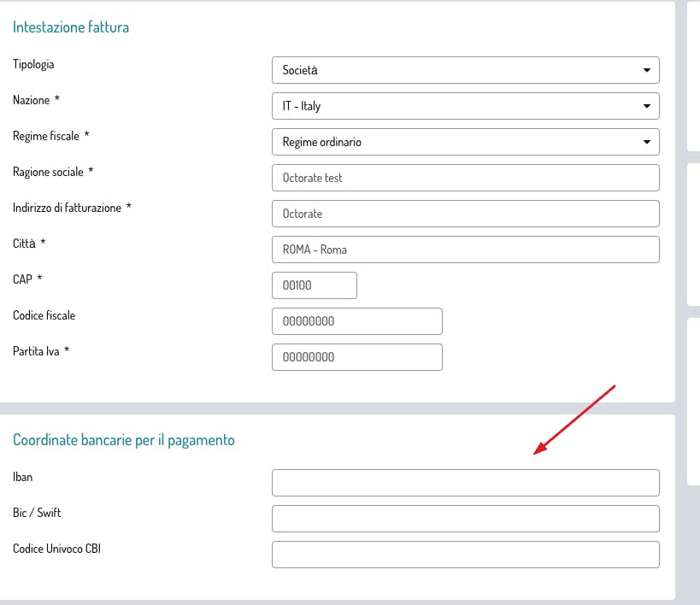The width and height of the screenshot is (700, 605).
Task: Open the Tipologia dropdown showing Società
Action: click(x=465, y=70)
